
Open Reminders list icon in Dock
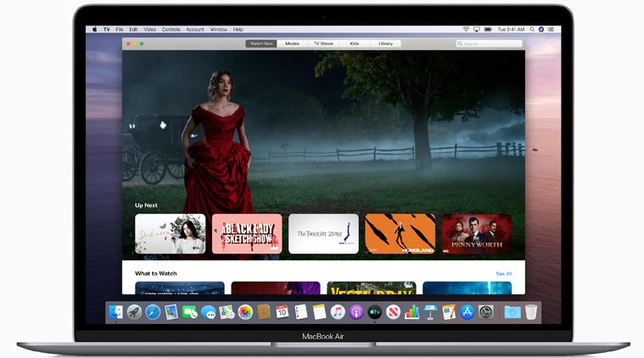tap(300, 312)
